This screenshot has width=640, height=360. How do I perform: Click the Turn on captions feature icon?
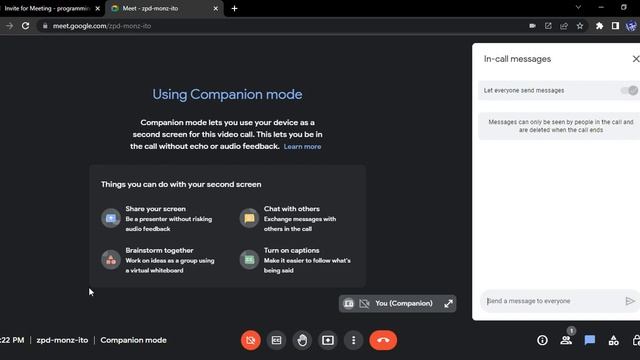pyautogui.click(x=249, y=260)
